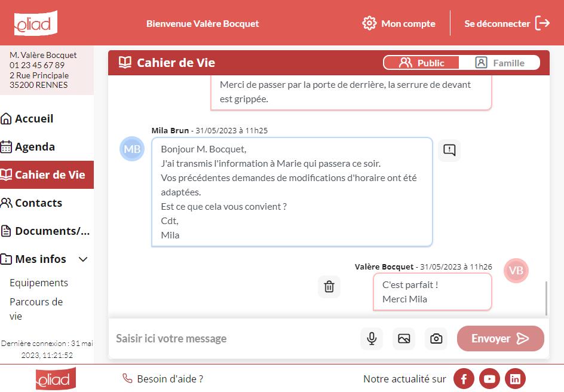The height and width of the screenshot is (392, 564).
Task: Click the VB avatar of Valère Bocquet
Action: [516, 271]
